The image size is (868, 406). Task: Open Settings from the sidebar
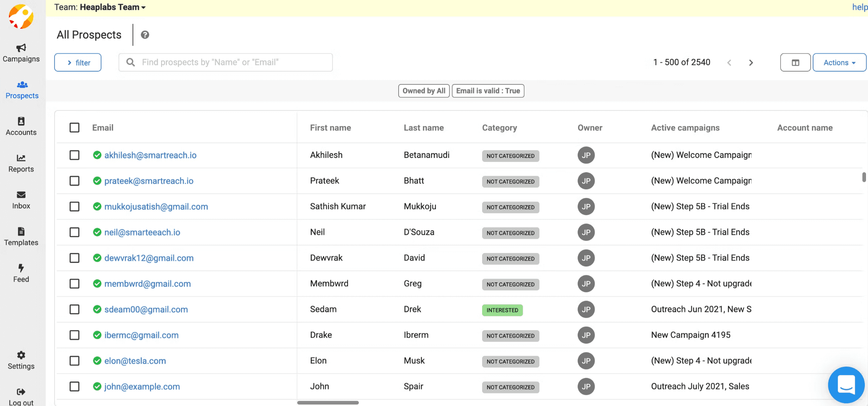(x=21, y=361)
